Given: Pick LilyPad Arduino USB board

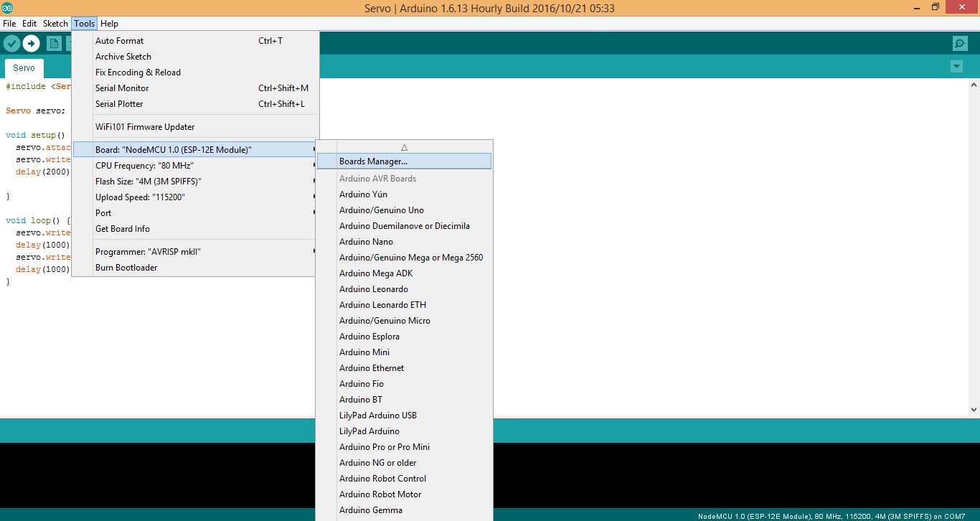Looking at the screenshot, I should 404,416.
